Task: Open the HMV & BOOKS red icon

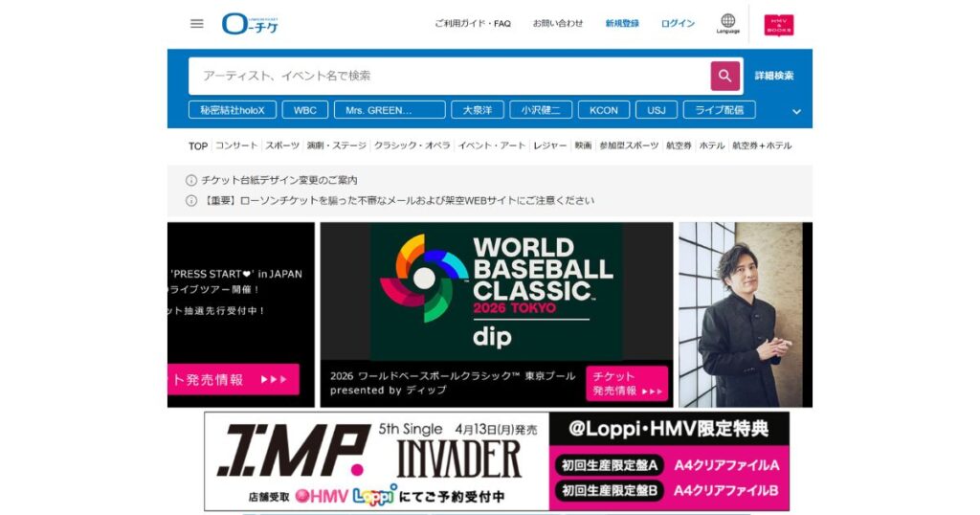Action: click(x=779, y=25)
